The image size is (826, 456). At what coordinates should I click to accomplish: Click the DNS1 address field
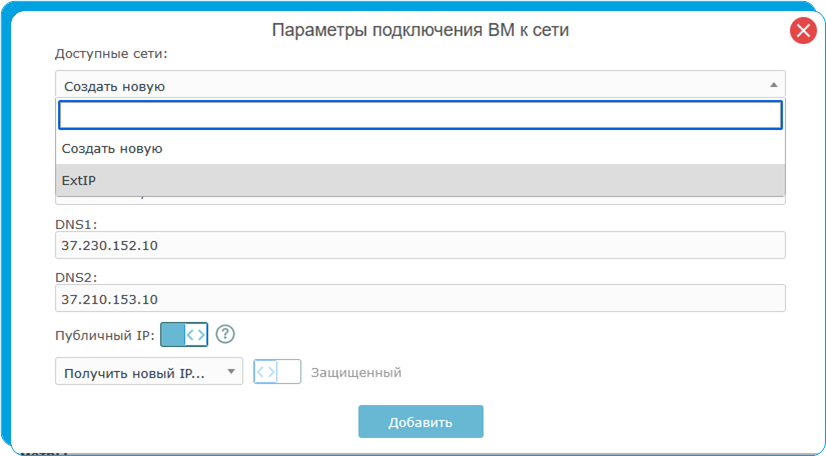point(419,246)
